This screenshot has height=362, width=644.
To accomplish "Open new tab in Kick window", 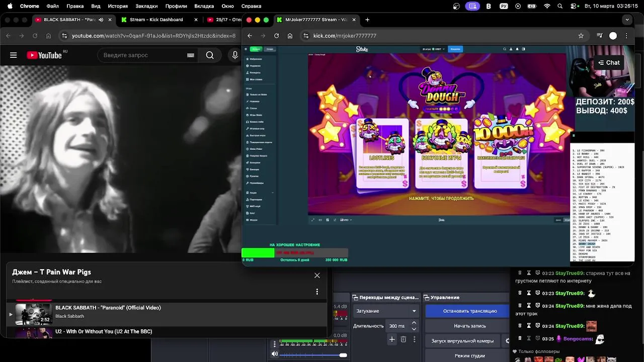I will click(367, 20).
